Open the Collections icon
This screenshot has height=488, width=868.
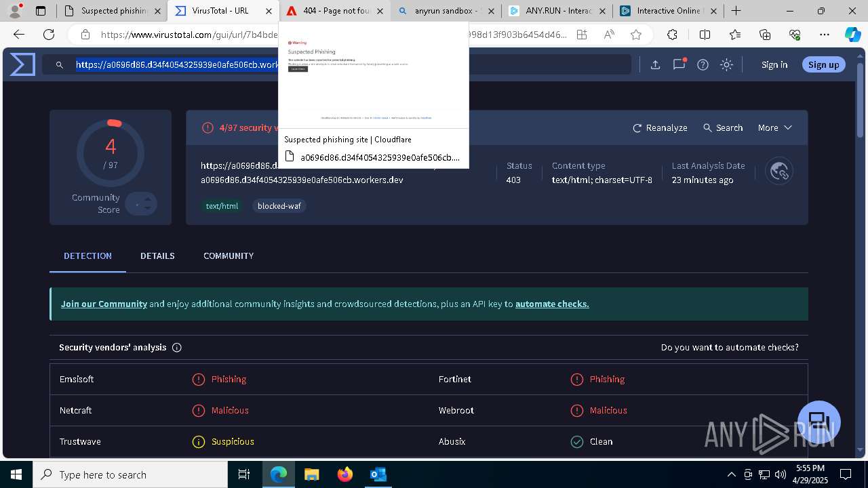pos(765,35)
